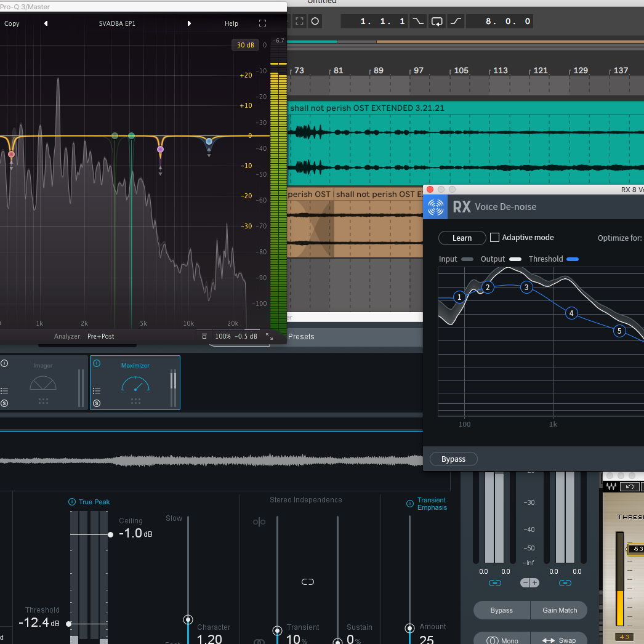Image resolution: width=644 pixels, height=644 pixels.
Task: Click the Gain Match button
Action: point(560,610)
